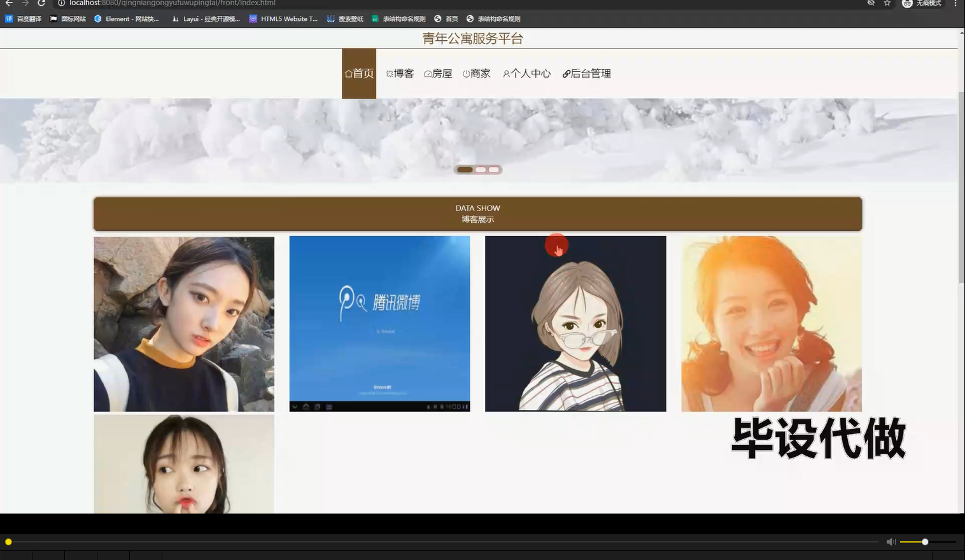Open the 图标网站 bookmark
Screen dimensions: 965x560
tap(68, 19)
